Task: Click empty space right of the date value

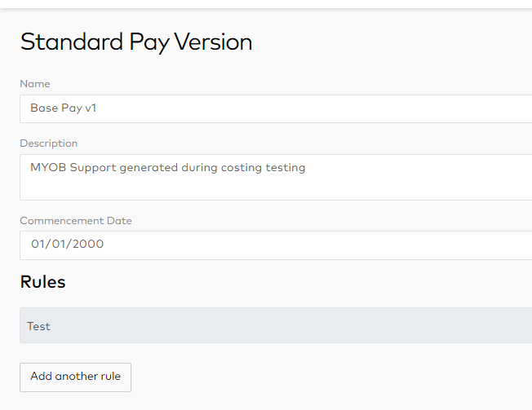Action: [326, 245]
